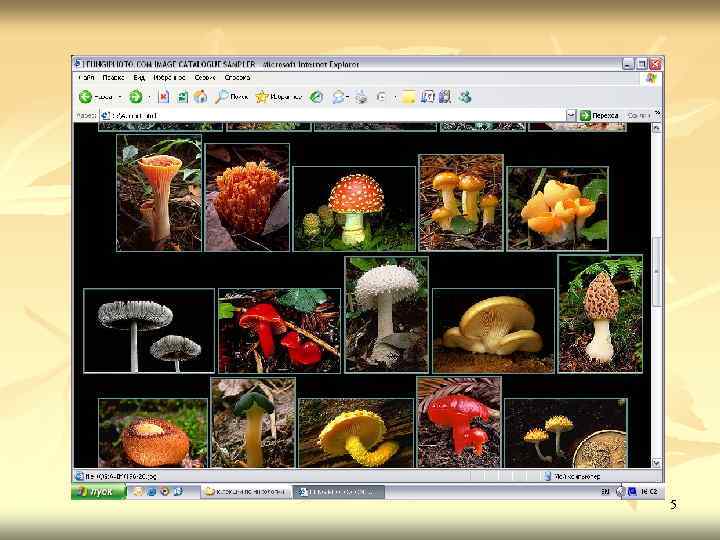Click the Internet Explorer taskbar button

[x=339, y=492]
